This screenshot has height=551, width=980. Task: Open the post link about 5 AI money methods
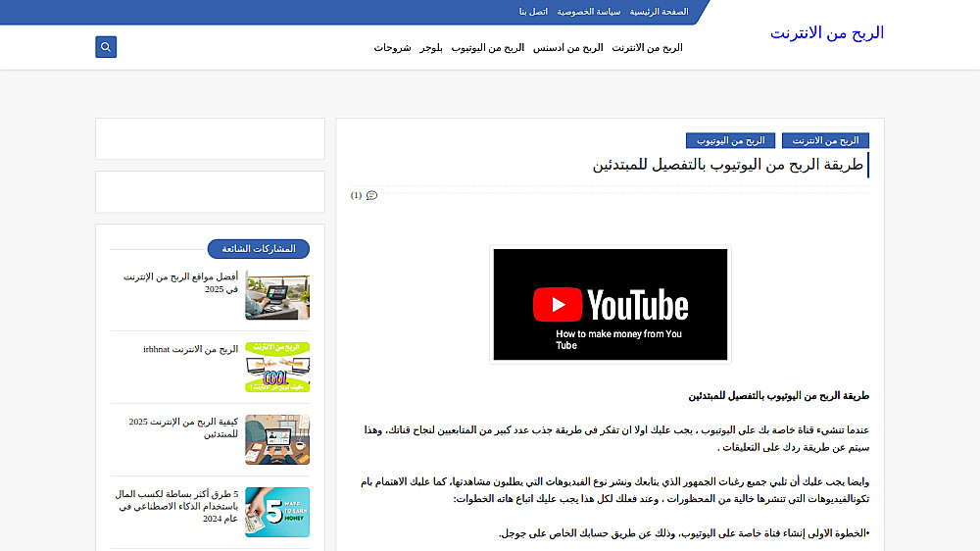176,506
